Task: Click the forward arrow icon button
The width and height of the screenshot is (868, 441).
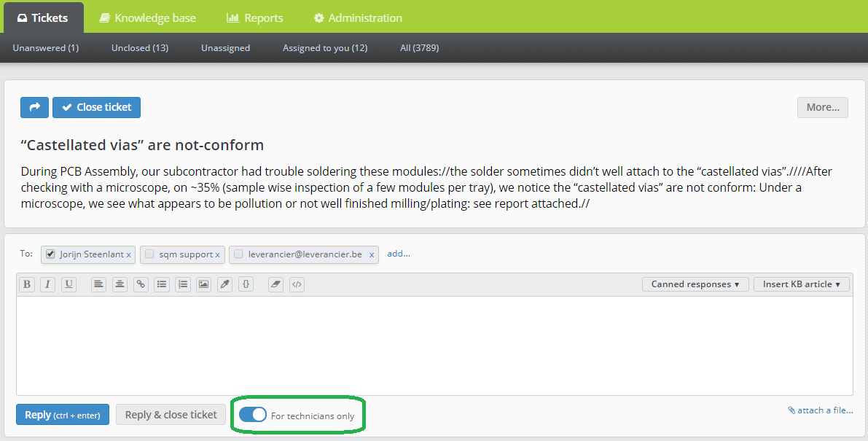Action: (34, 107)
